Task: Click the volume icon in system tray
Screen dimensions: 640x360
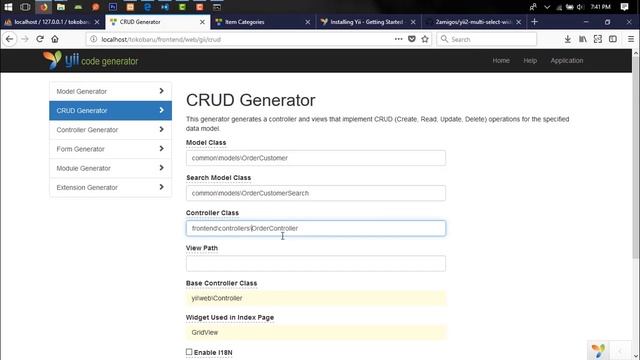Action: [x=580, y=7]
